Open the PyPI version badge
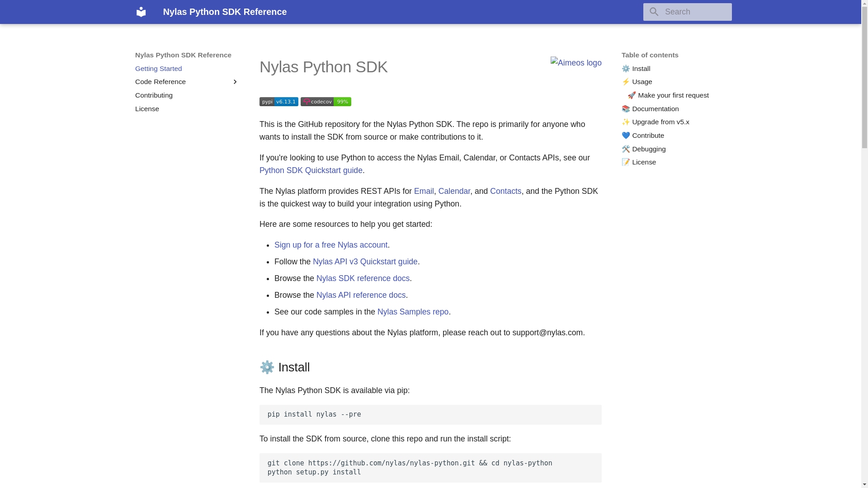Image resolution: width=868 pixels, height=488 pixels. [278, 102]
